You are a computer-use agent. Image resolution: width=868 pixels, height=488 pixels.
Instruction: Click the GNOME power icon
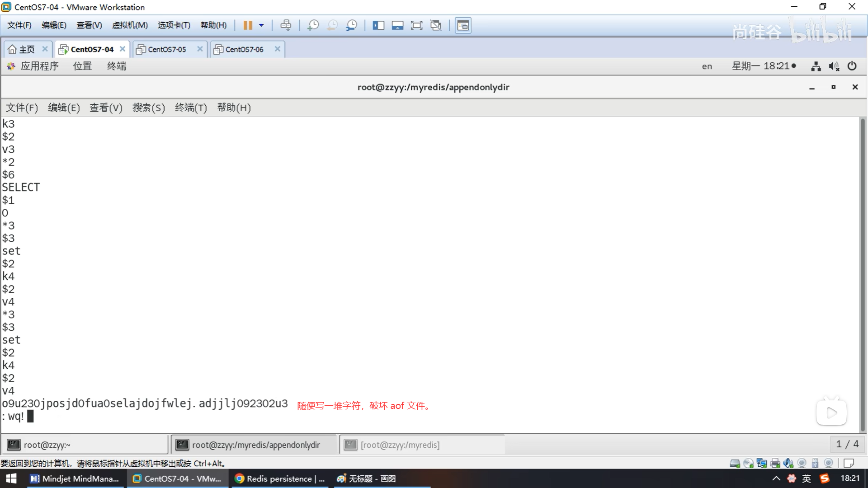click(852, 66)
